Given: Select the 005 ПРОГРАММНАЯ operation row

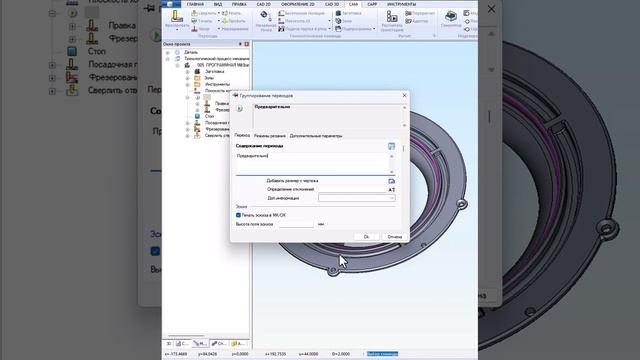Looking at the screenshot, I should (x=222, y=65).
